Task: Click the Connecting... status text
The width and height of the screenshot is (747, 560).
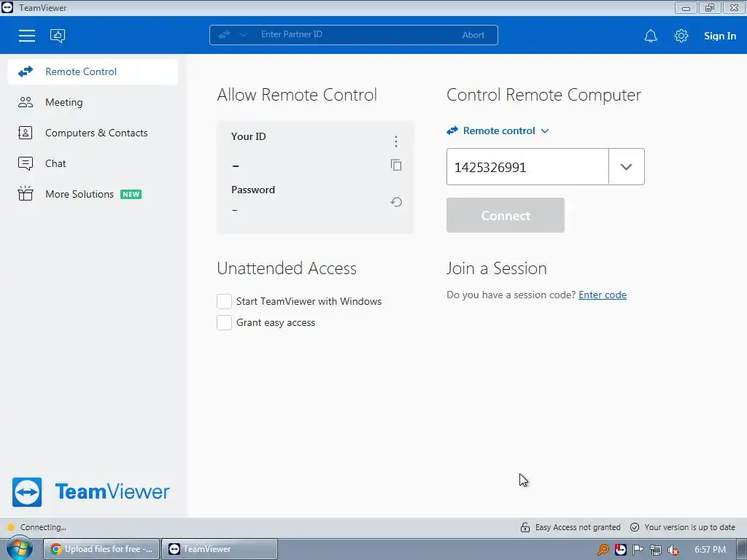Action: click(x=43, y=527)
